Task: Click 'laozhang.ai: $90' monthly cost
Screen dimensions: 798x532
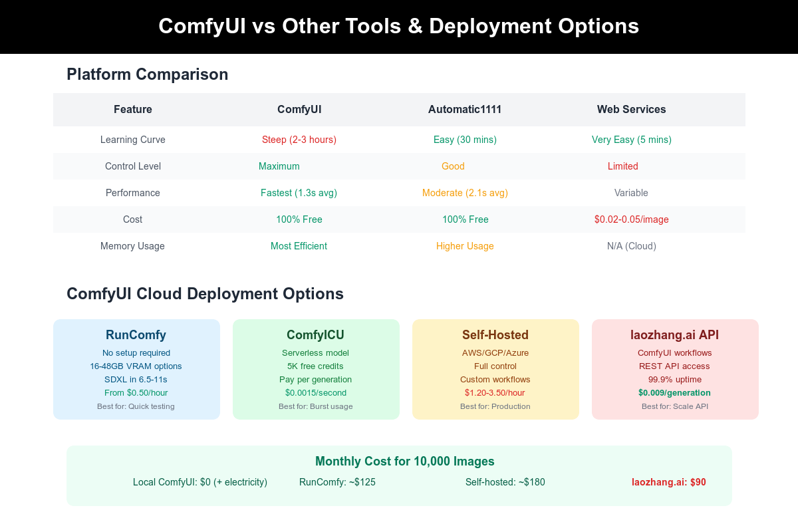Action: point(669,482)
